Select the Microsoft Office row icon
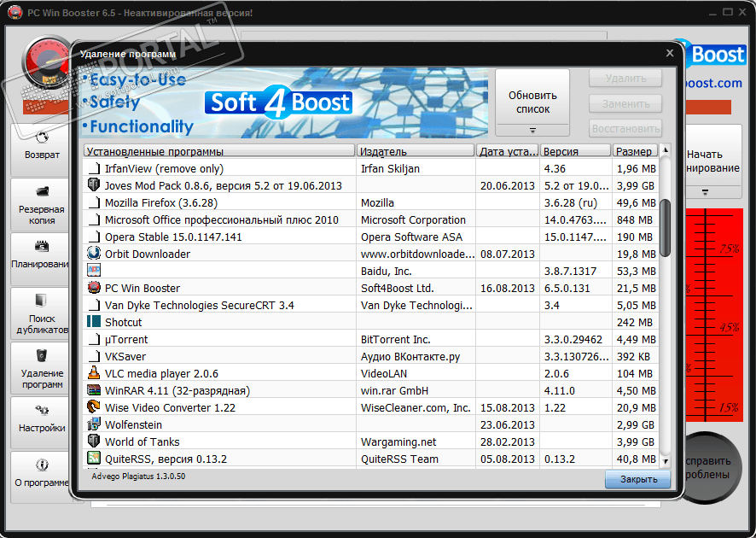Image resolution: width=756 pixels, height=538 pixels. click(95, 219)
